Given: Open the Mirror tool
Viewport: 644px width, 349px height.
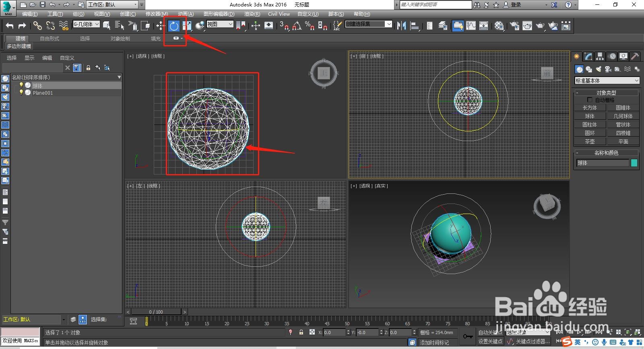Looking at the screenshot, I should point(401,26).
